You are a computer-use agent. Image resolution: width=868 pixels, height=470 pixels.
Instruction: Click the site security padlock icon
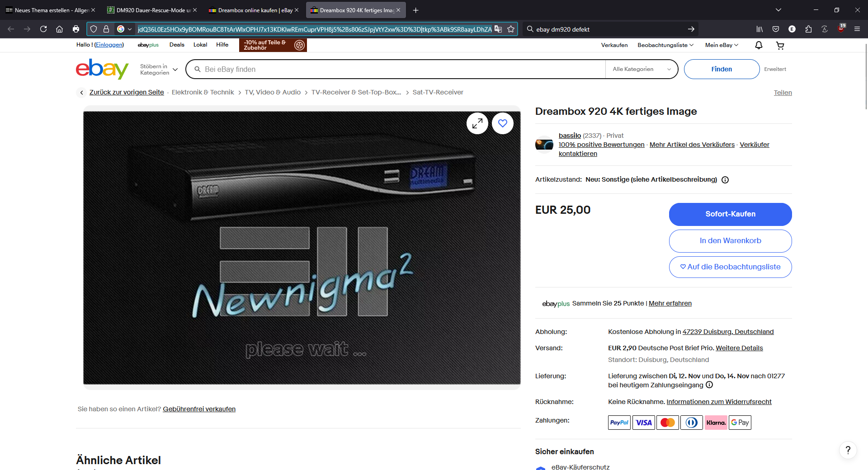pyautogui.click(x=106, y=29)
